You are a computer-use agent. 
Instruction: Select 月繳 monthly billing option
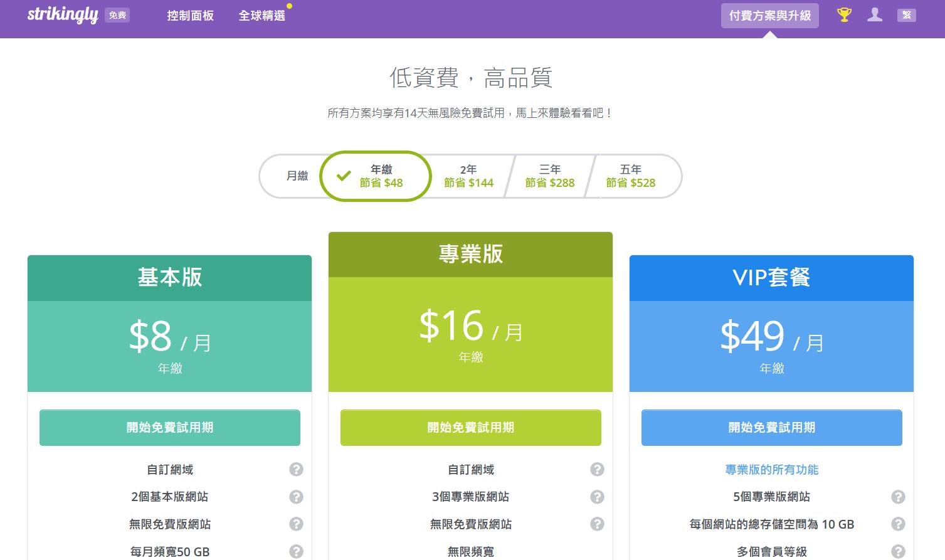pyautogui.click(x=297, y=176)
